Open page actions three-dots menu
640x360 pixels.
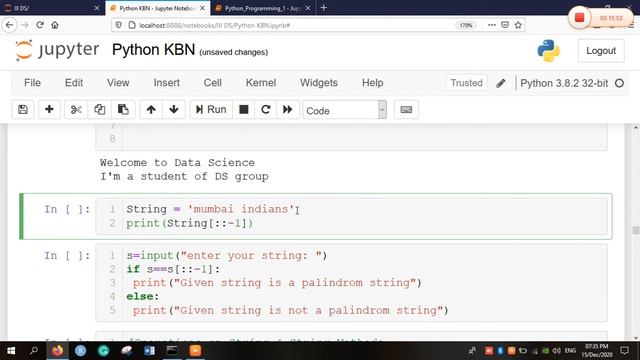[492, 25]
